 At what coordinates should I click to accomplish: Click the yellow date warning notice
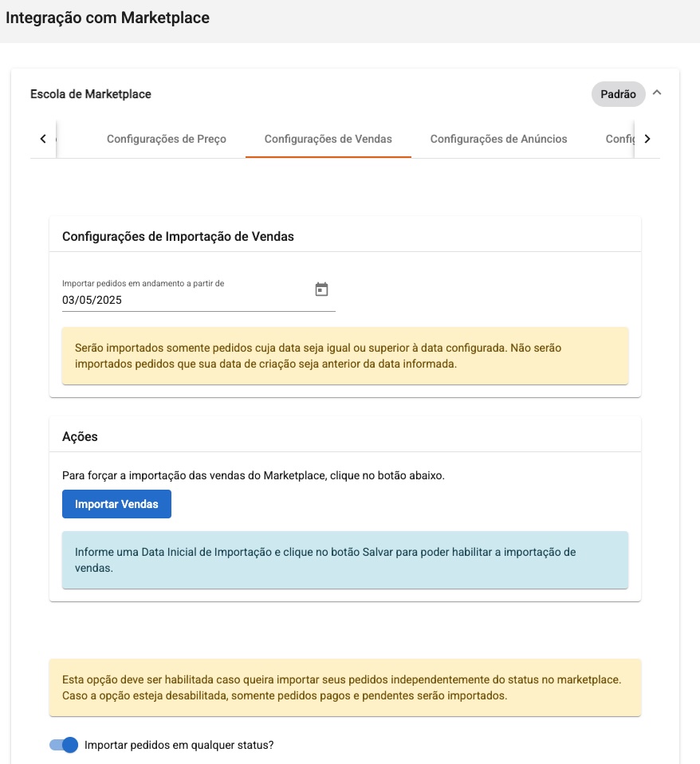click(345, 356)
